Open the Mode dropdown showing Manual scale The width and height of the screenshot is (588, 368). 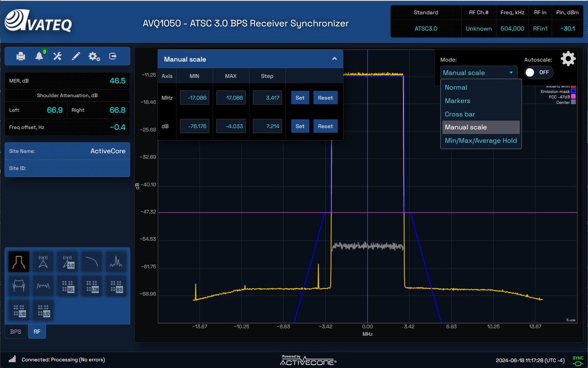click(478, 73)
